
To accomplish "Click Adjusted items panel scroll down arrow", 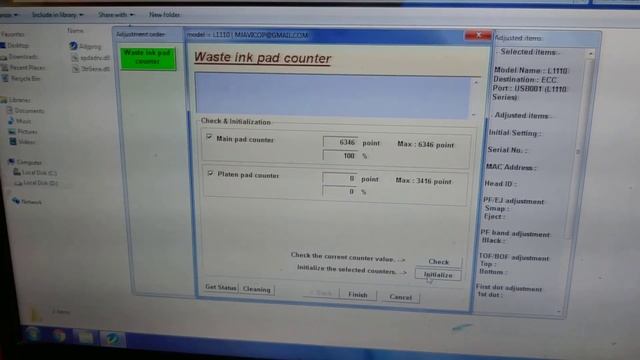I will pyautogui.click(x=559, y=311).
